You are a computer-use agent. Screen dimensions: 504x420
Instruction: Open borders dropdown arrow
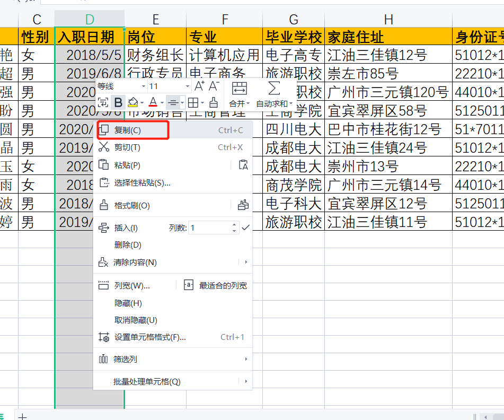202,103
